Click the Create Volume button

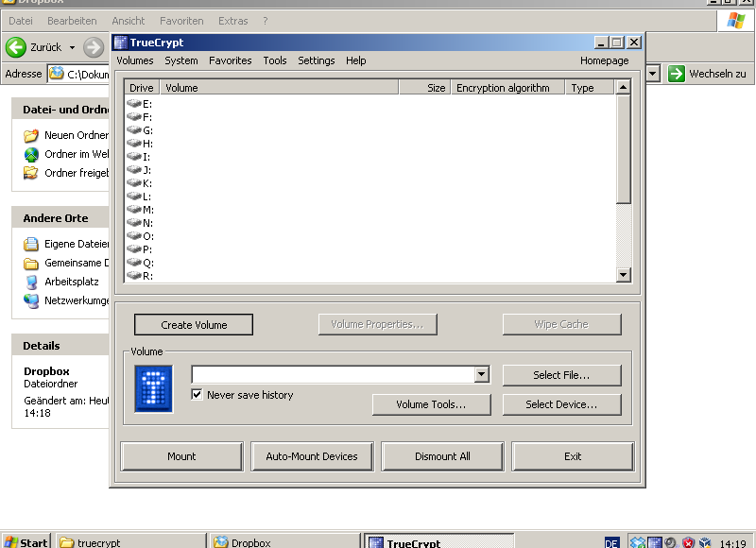click(194, 325)
